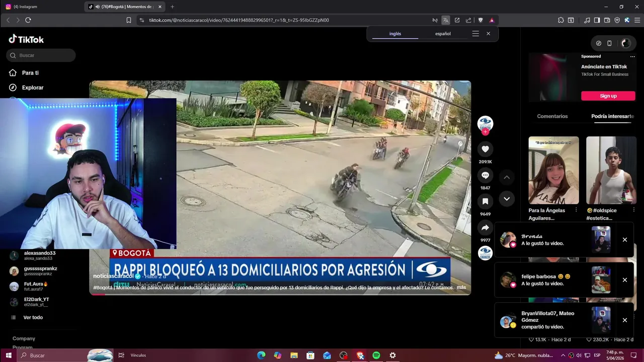The image size is (644, 362).
Task: Open noticiascaracol username on video
Action: 113,276
